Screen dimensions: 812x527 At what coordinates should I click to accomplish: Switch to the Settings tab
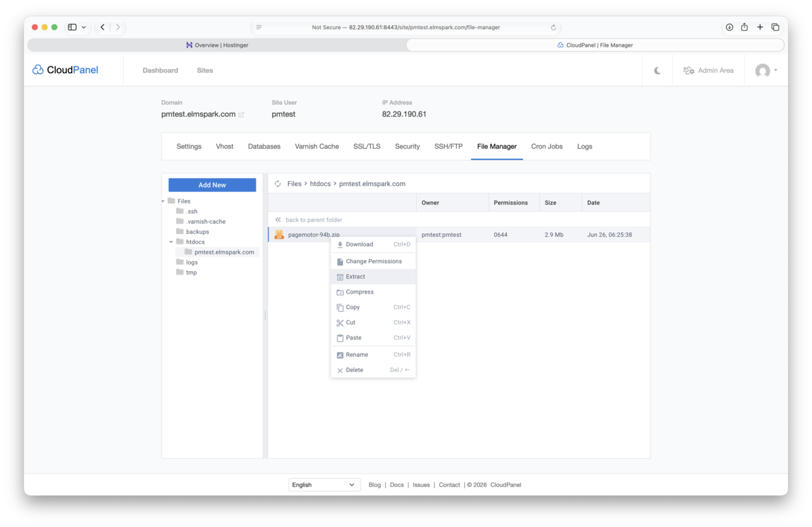(189, 146)
